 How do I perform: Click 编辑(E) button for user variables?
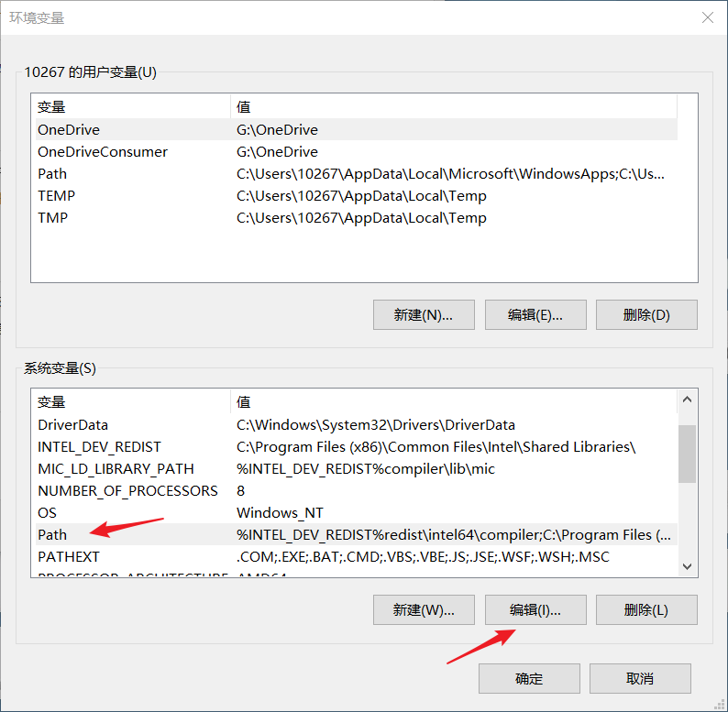535,314
